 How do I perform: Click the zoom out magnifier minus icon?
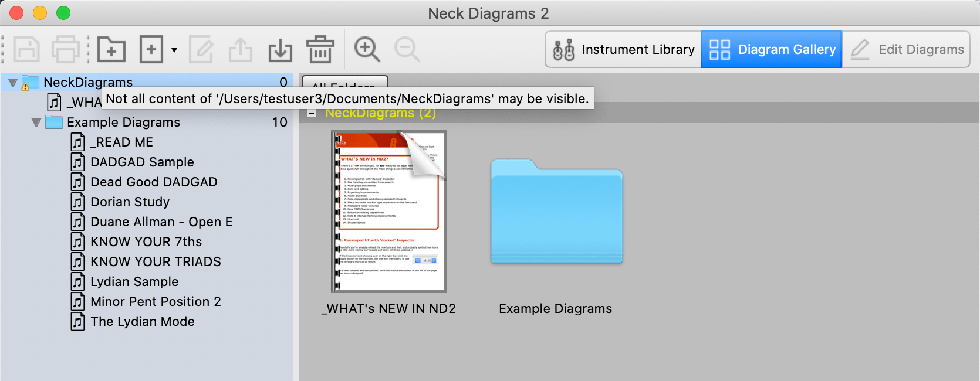pos(407,49)
